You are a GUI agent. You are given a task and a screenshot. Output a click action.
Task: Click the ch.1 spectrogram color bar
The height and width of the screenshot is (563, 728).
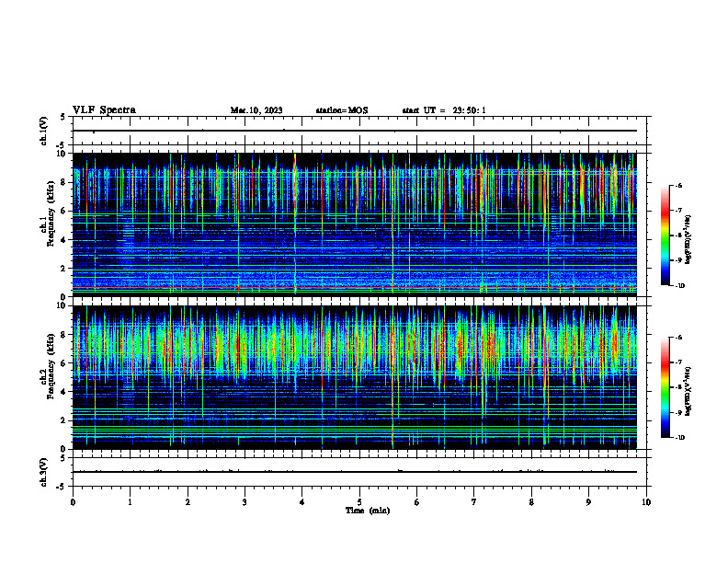click(665, 236)
